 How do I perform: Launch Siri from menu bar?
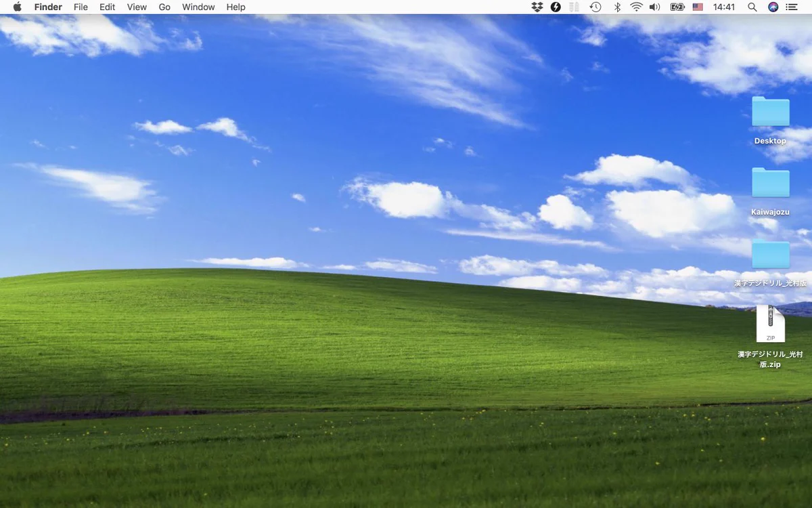773,7
